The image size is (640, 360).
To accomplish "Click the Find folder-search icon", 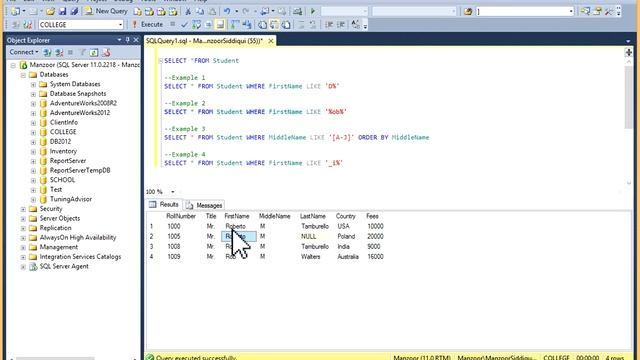I will 468,11.
